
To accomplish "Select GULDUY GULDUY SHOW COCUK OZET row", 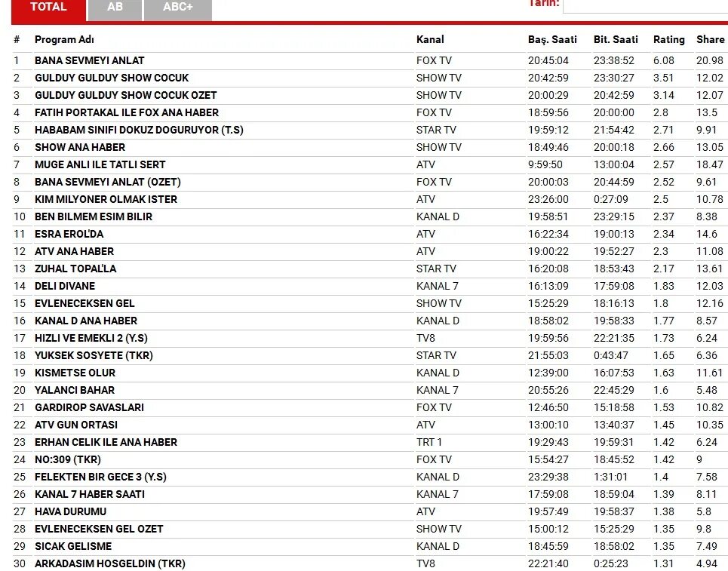I will pos(370,95).
